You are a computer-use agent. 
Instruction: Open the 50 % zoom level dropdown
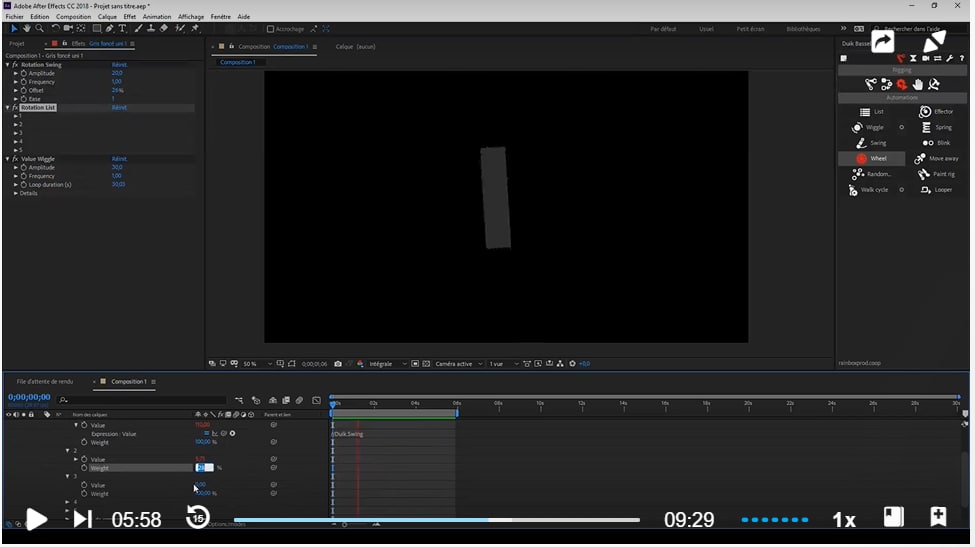point(254,364)
